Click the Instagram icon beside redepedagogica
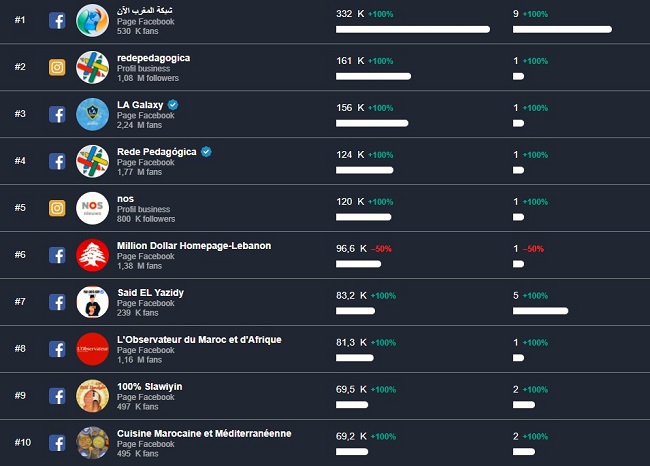Viewport: 650px width, 466px height. [57, 67]
